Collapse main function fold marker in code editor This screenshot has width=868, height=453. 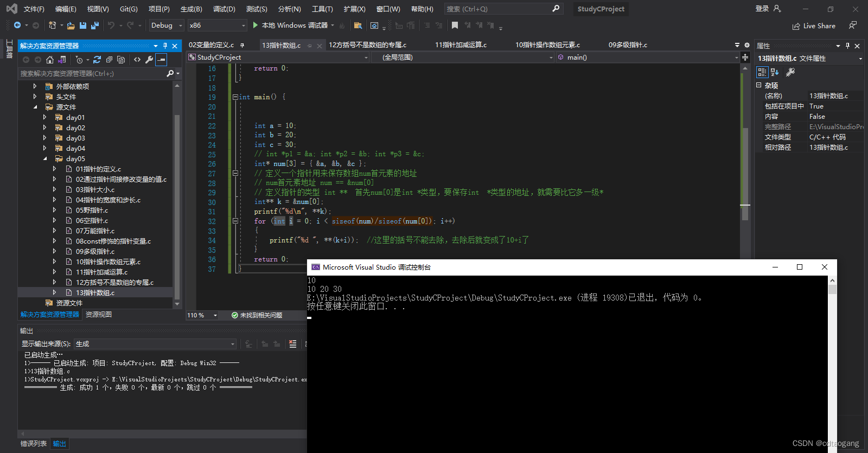coord(235,97)
